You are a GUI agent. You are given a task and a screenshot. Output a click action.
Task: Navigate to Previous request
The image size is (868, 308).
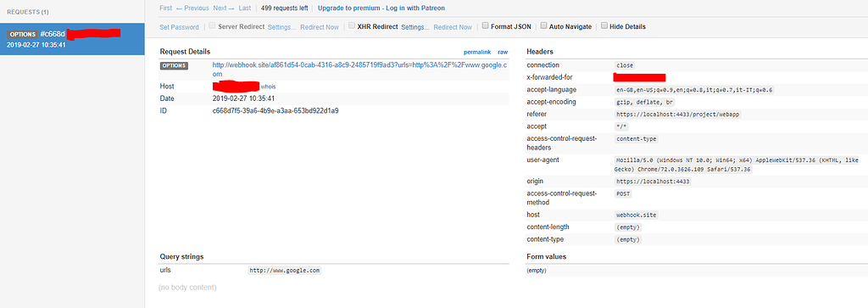[x=192, y=8]
